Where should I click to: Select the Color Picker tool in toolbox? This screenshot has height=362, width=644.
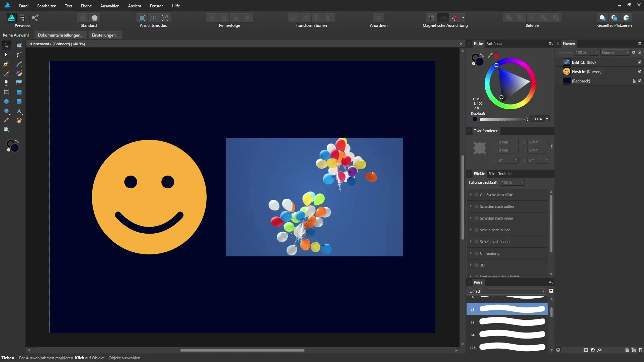tap(6, 120)
